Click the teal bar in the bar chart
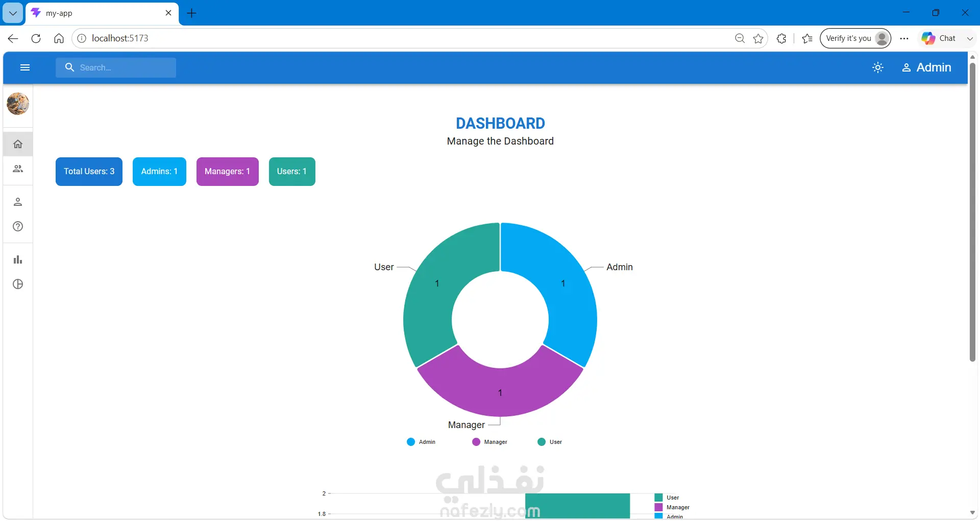This screenshot has width=980, height=521. click(x=577, y=506)
